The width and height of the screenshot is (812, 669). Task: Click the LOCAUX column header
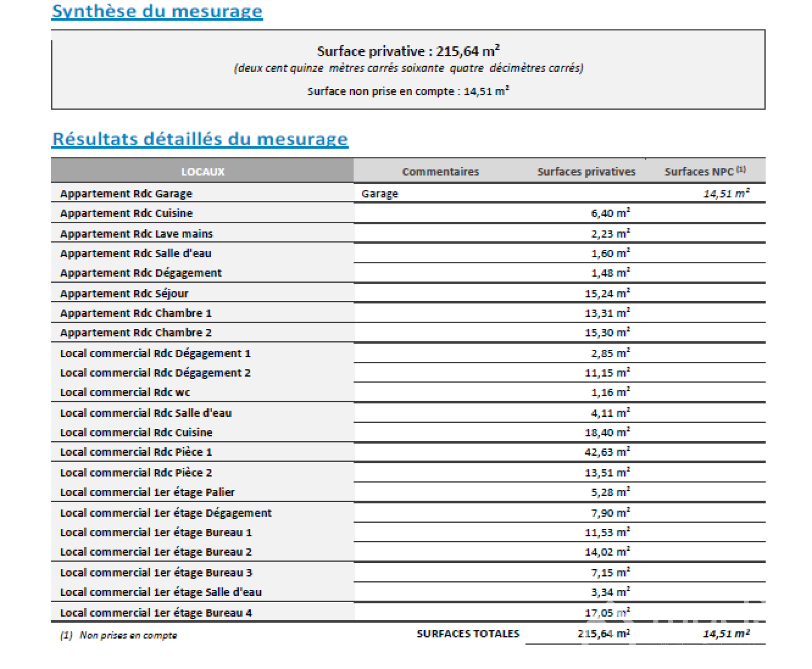pyautogui.click(x=202, y=172)
